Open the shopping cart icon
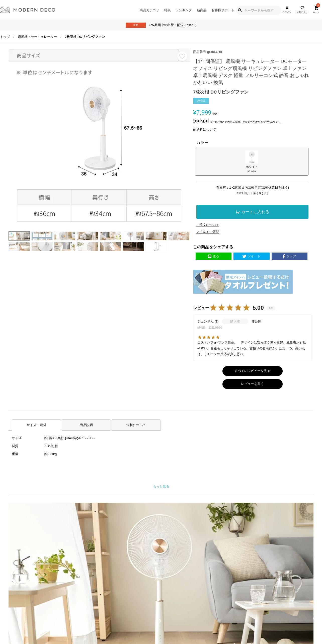Image resolution: width=322 pixels, height=644 pixels. (x=316, y=8)
